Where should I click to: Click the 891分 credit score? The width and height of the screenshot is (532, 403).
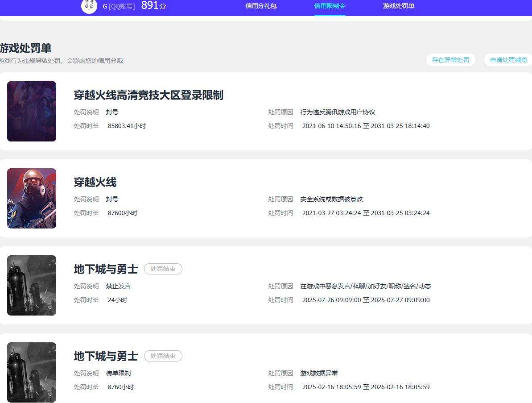pyautogui.click(x=153, y=5)
